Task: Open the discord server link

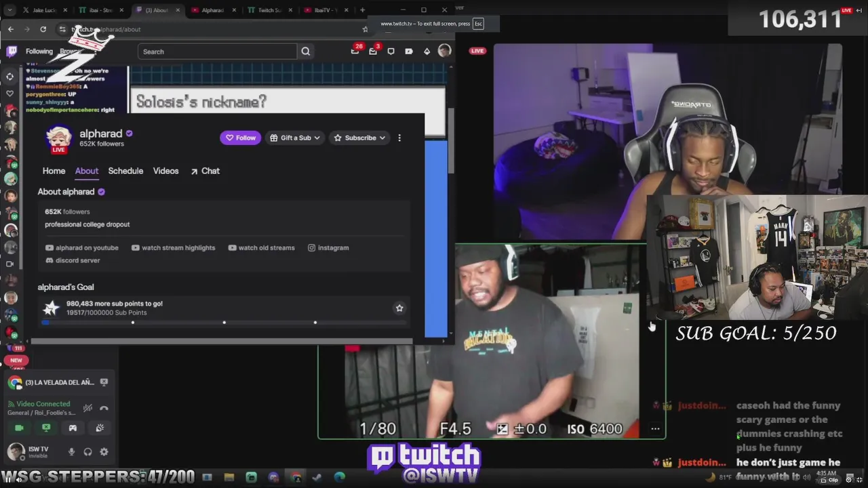Action: tap(73, 260)
